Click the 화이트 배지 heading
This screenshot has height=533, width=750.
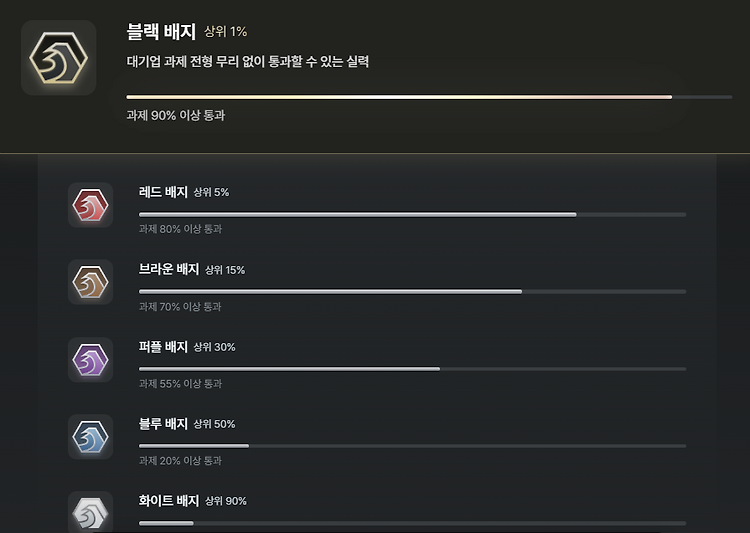tap(169, 500)
